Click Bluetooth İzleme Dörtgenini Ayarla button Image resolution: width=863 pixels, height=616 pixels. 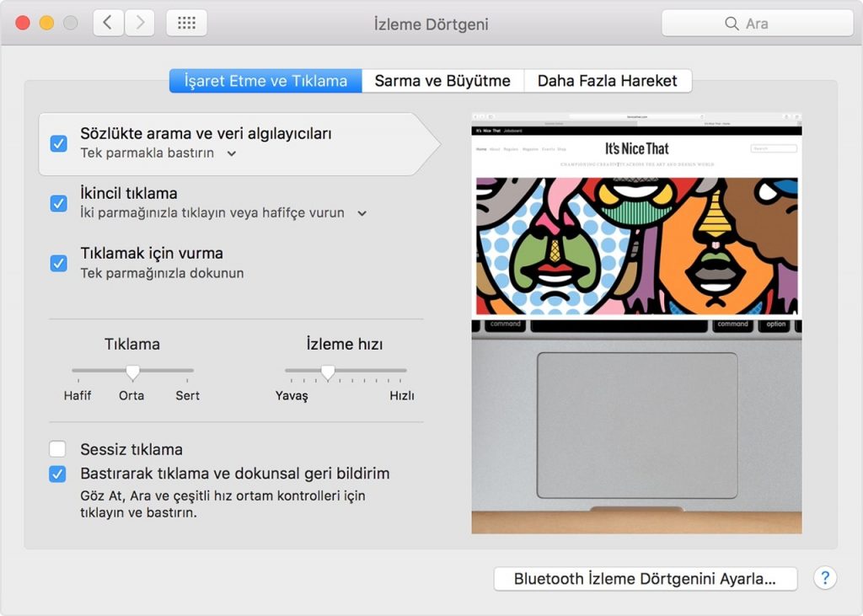[646, 579]
